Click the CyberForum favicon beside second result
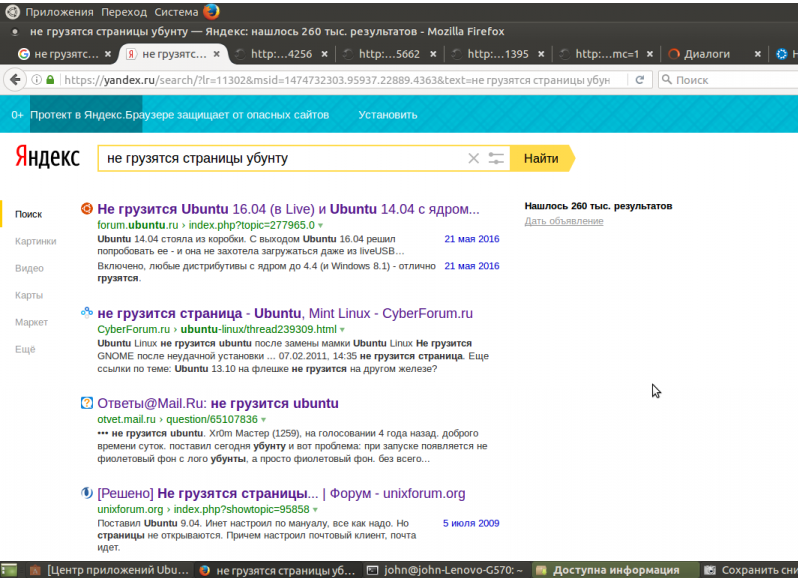 point(87,312)
